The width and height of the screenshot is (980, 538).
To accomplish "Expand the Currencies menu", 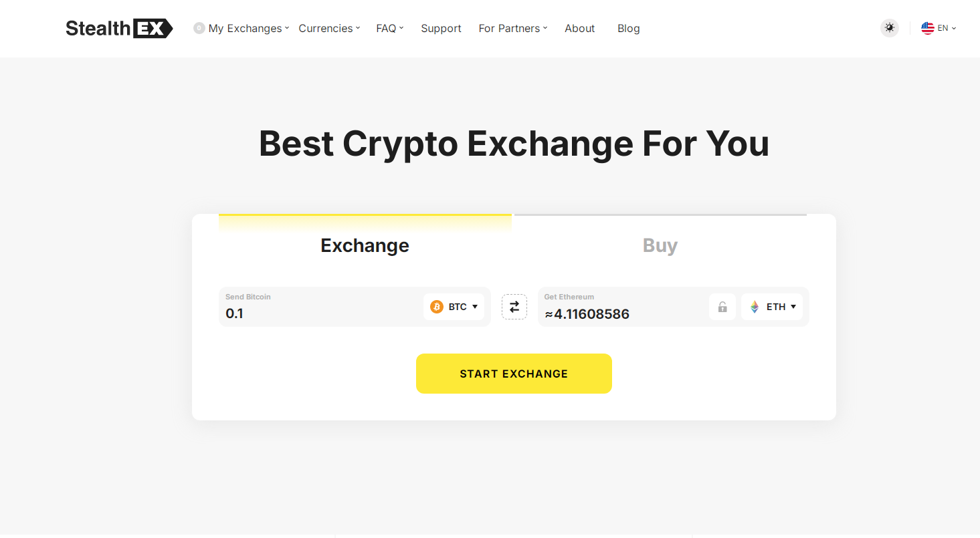I will (x=329, y=28).
